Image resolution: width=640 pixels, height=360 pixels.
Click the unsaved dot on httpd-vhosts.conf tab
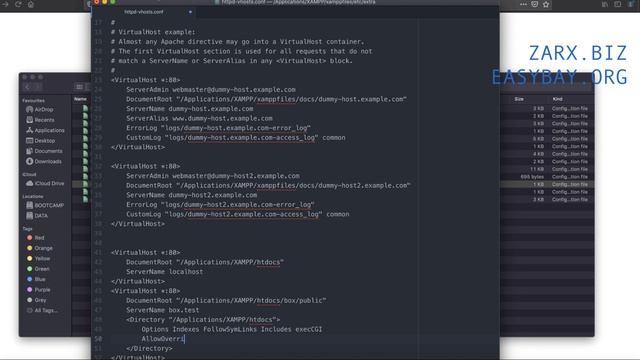click(190, 12)
